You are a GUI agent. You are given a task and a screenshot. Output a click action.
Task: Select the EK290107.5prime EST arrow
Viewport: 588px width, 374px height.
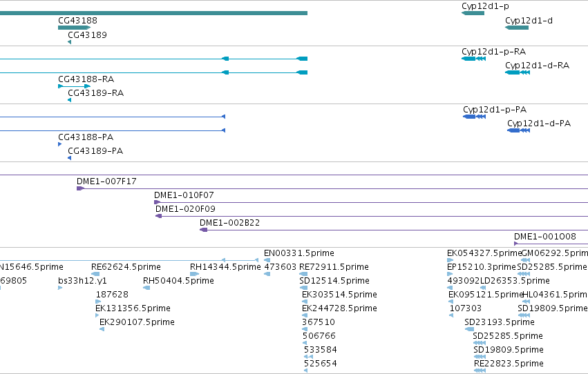[x=102, y=329]
